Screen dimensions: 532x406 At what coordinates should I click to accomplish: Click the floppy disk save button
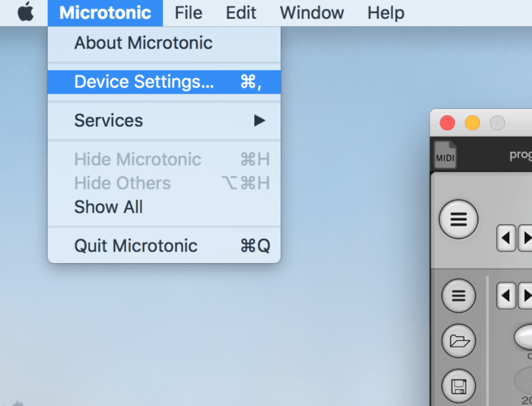[x=459, y=386]
